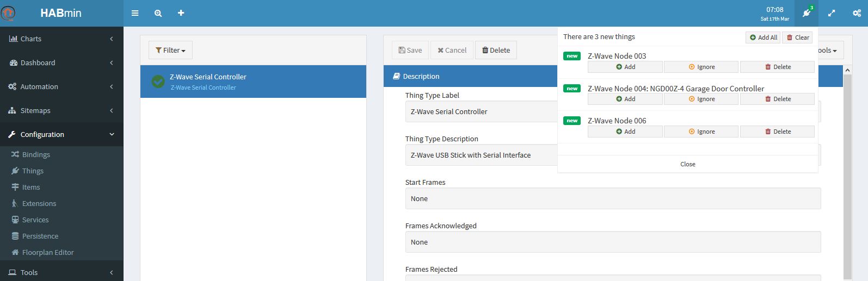Open the Filter dropdown
The height and width of the screenshot is (281, 868).
coord(170,50)
